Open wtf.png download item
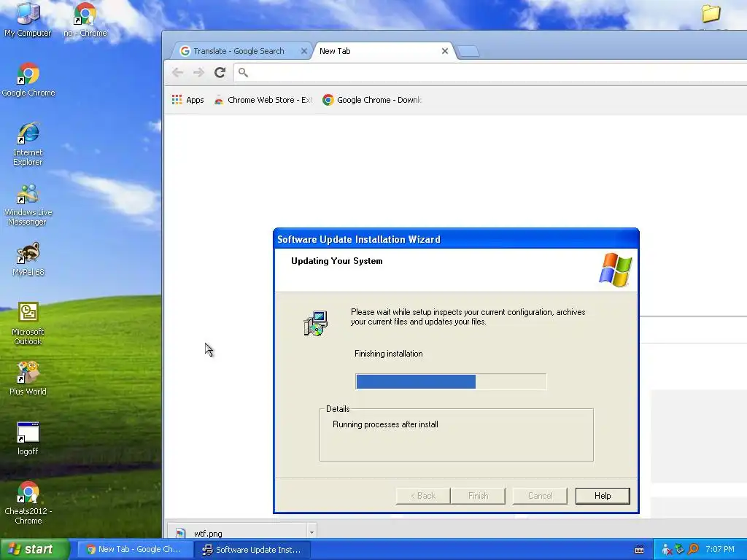Screen dimensions: 747x560 [x=239, y=533]
